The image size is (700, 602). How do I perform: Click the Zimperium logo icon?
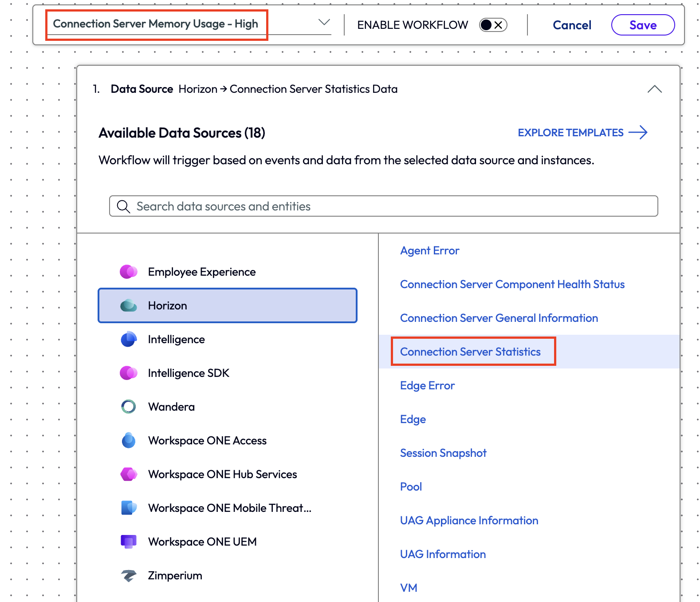(129, 575)
